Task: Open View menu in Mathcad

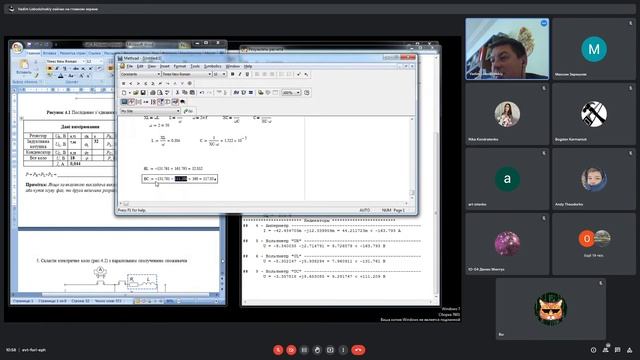Action: point(152,66)
